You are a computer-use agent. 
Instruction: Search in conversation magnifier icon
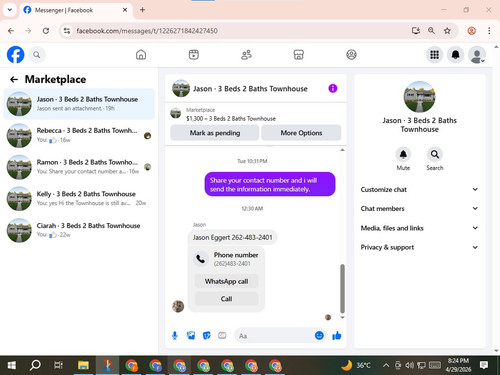[435, 154]
